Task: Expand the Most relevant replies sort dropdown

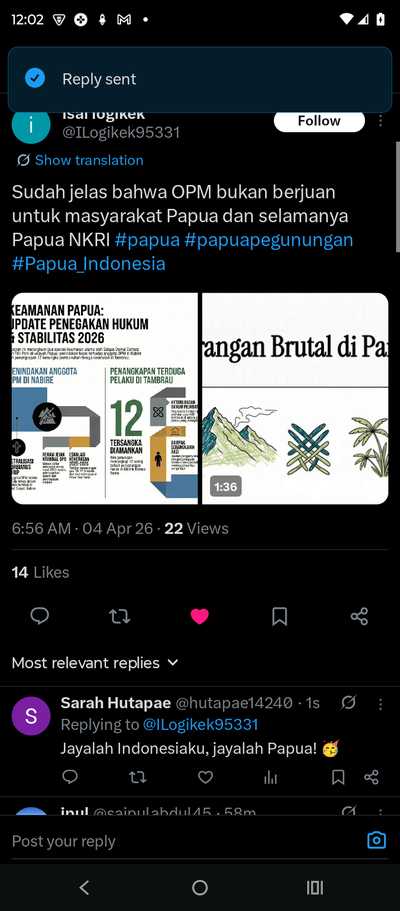Action: [95, 663]
